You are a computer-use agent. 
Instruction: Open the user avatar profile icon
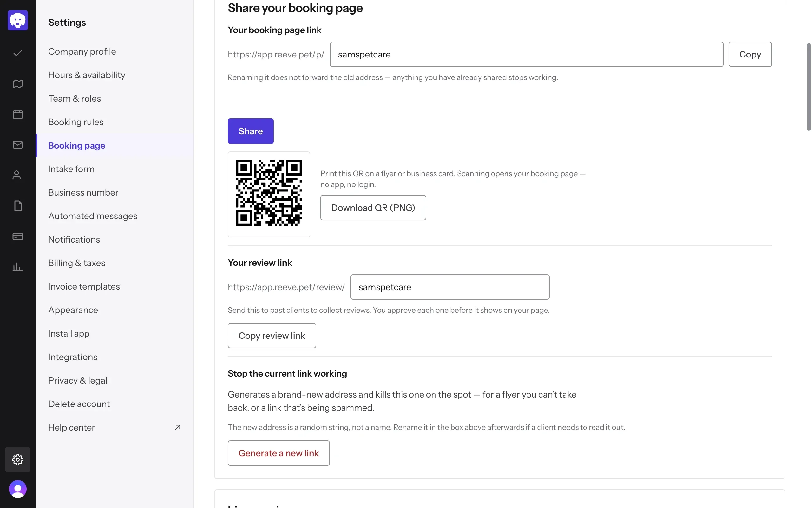pos(18,489)
